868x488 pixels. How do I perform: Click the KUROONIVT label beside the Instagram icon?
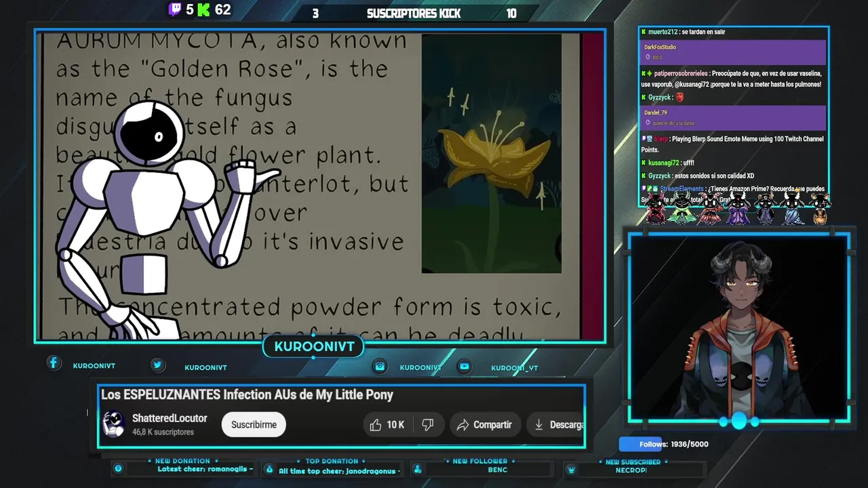coord(420,367)
